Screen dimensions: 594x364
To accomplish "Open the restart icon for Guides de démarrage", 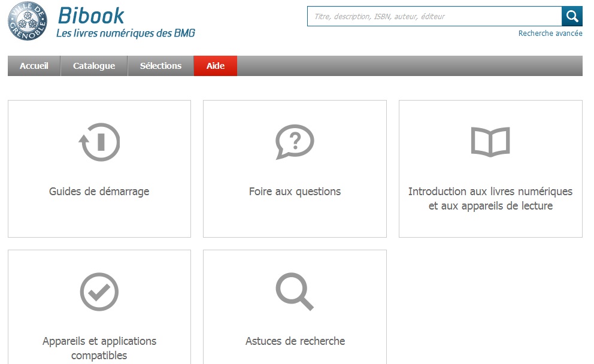I will (x=99, y=142).
